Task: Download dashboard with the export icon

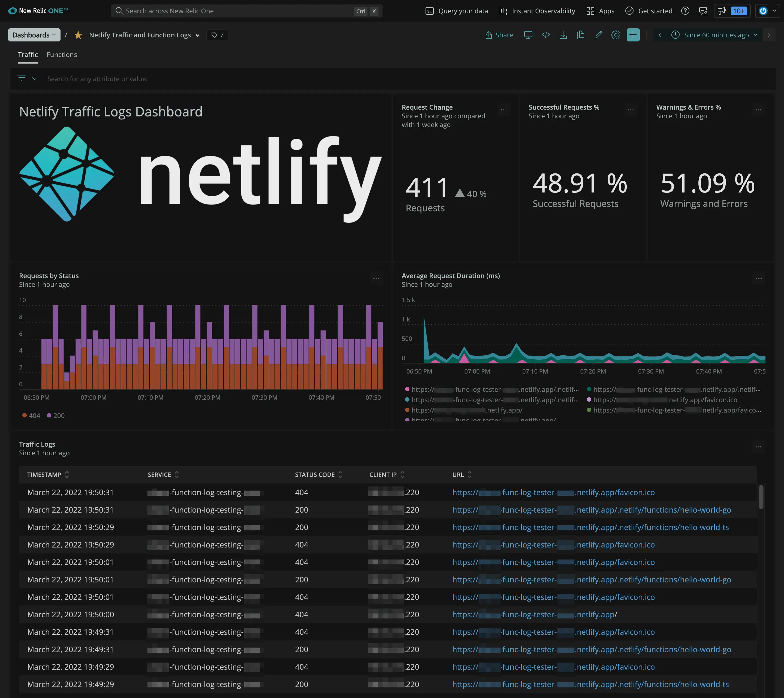Action: (x=563, y=35)
